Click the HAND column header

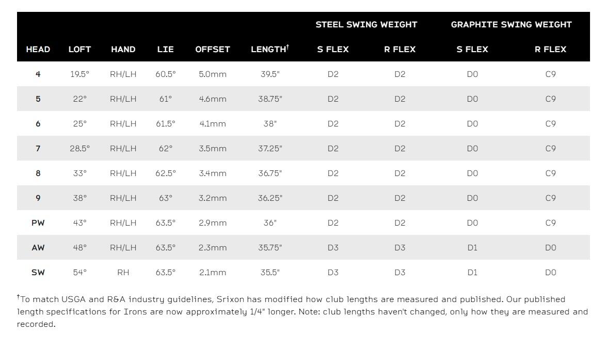pyautogui.click(x=123, y=50)
